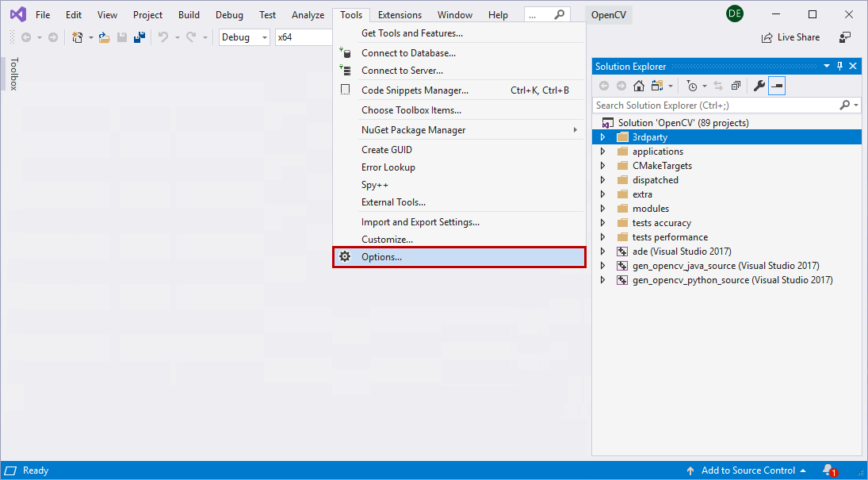This screenshot has width=868, height=480.
Task: Toggle auto-hide pin on Solution Explorer
Action: [x=839, y=67]
